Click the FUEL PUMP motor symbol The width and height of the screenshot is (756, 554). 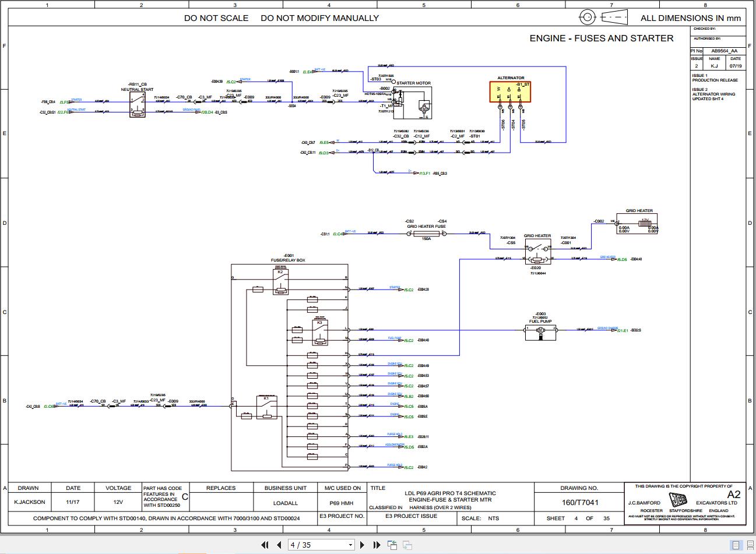coord(540,331)
